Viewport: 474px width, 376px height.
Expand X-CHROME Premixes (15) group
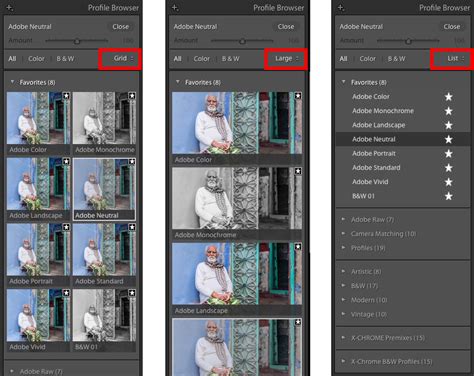coord(343,338)
